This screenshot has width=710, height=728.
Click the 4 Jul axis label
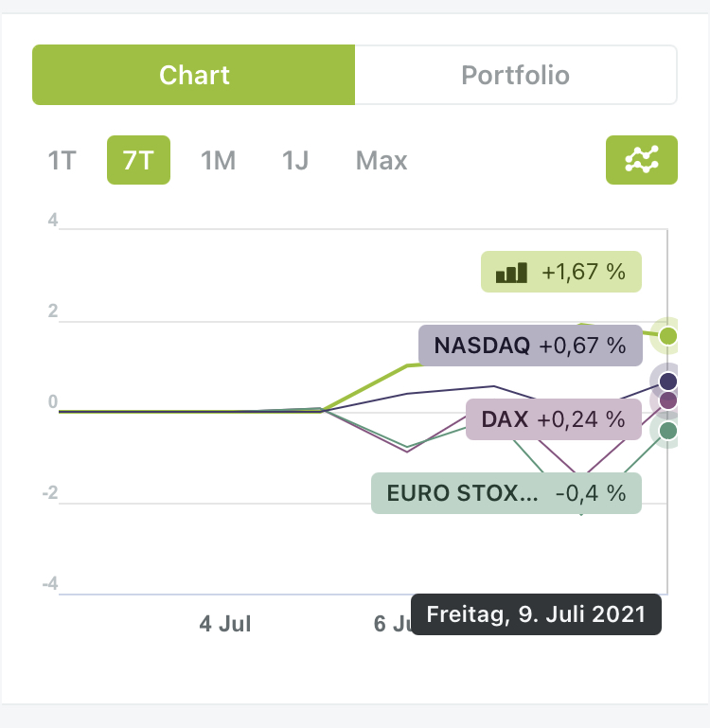point(225,624)
